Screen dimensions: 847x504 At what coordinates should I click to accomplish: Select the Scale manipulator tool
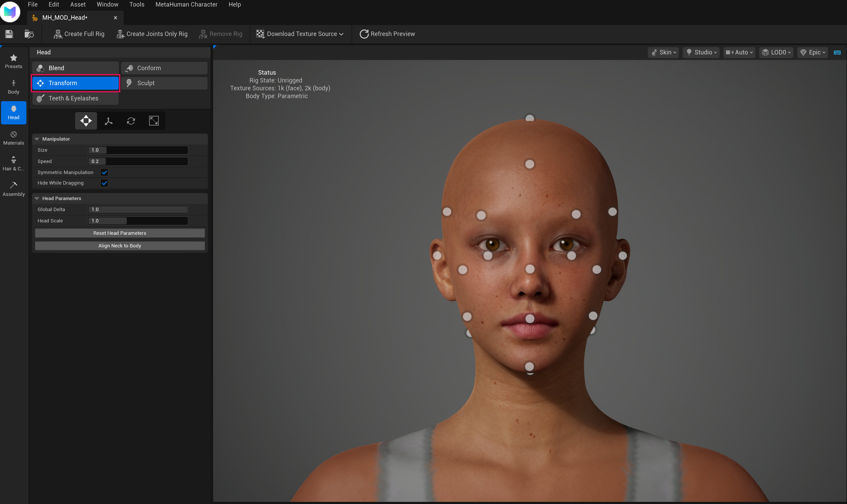[x=154, y=121]
